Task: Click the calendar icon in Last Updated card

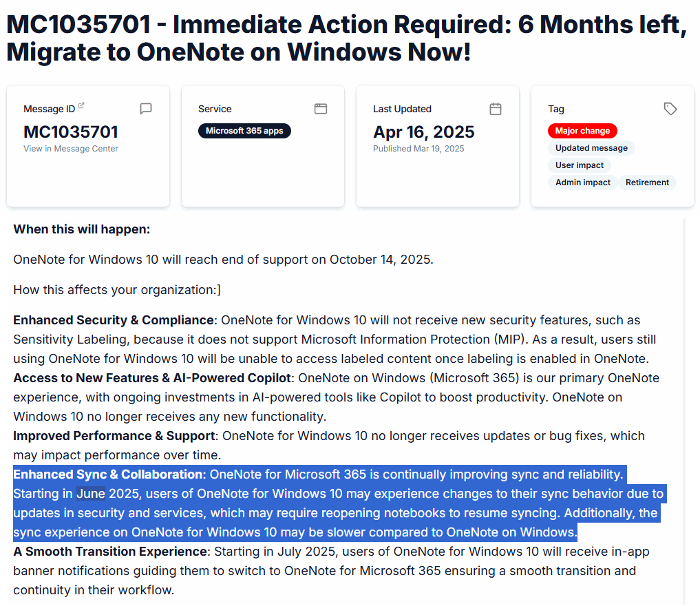Action: (496, 109)
